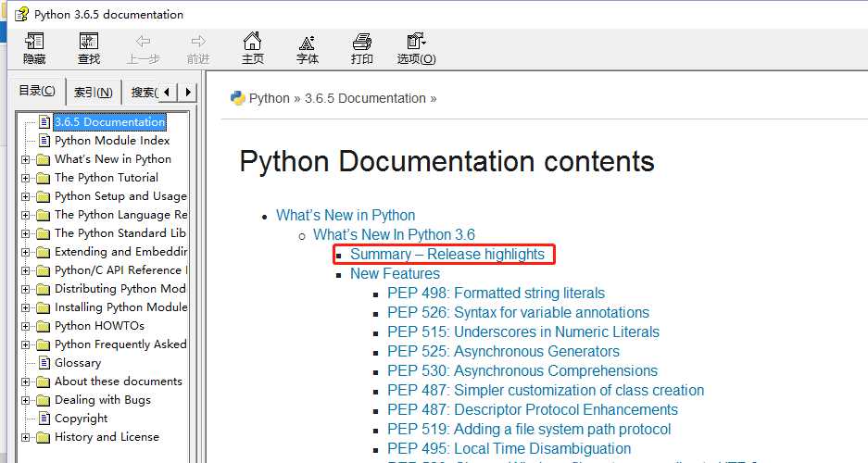Select Copyright in contents tree

click(81, 419)
